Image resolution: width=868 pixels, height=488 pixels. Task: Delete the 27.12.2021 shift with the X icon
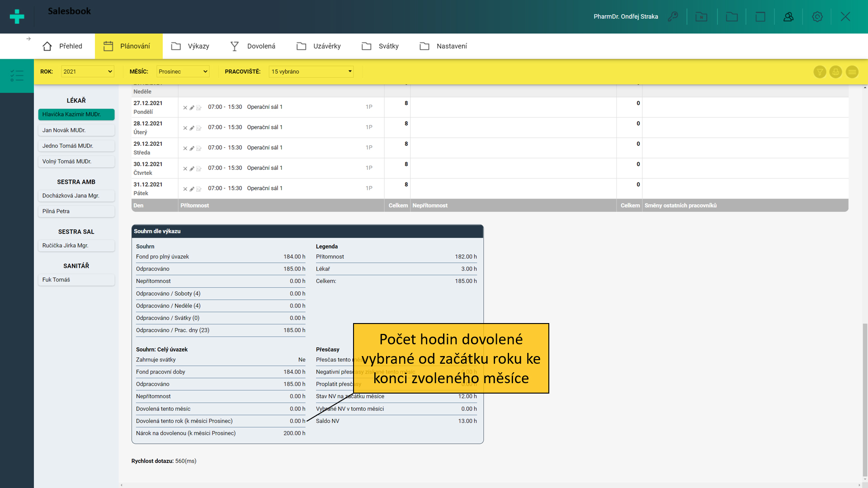click(185, 108)
